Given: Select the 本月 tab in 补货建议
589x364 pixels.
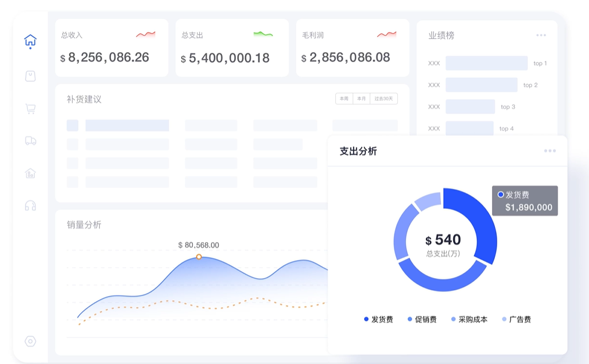Looking at the screenshot, I should click(x=361, y=99).
